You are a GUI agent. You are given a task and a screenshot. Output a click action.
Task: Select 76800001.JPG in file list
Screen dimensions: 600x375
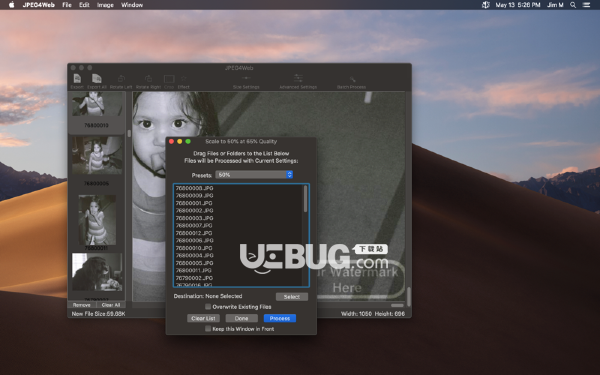coord(194,203)
